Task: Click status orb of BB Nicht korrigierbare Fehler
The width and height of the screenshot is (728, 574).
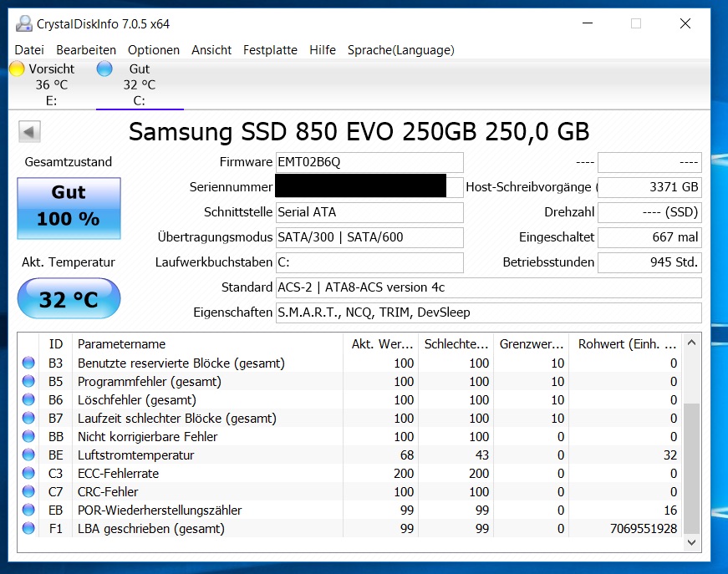Action: pos(28,437)
